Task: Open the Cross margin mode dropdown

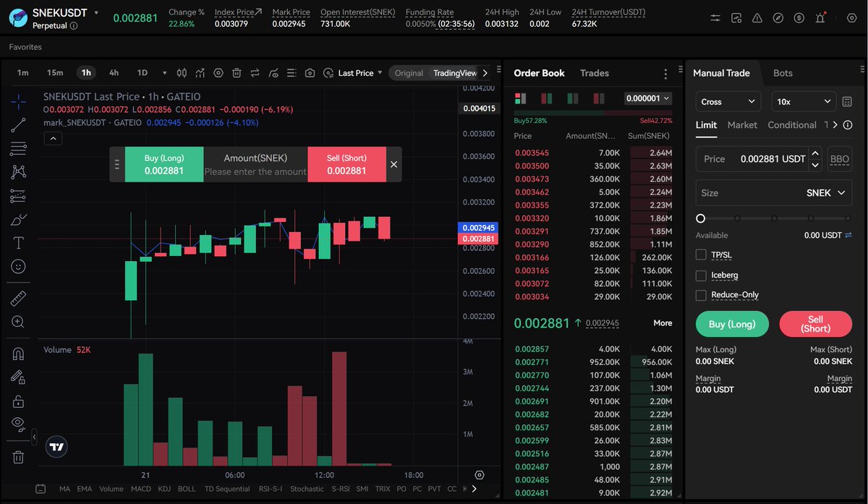Action: (x=729, y=102)
